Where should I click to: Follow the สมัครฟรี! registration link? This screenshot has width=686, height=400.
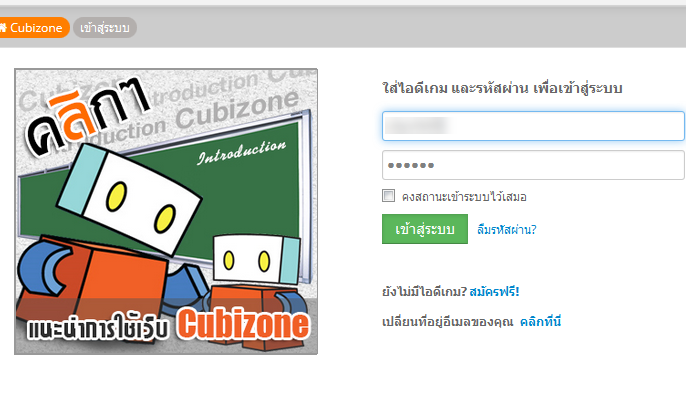(494, 291)
